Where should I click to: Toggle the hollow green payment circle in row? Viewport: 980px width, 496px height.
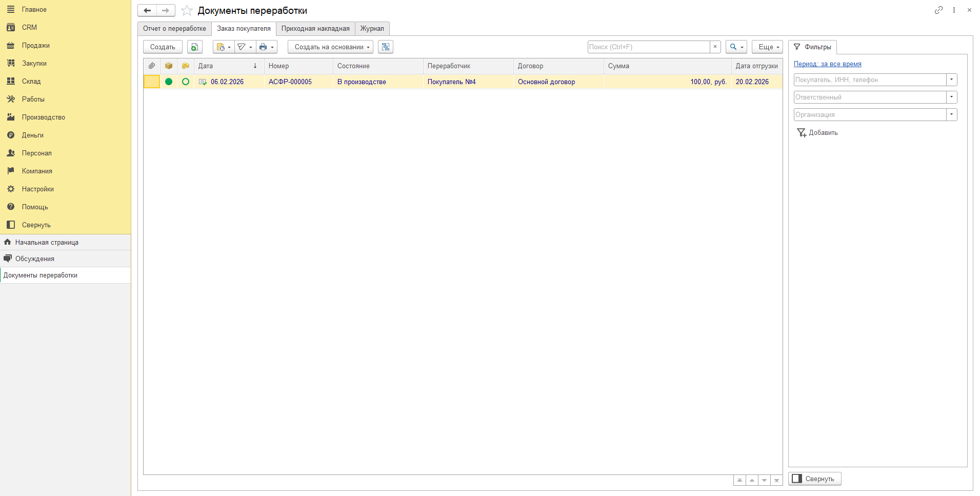[186, 82]
